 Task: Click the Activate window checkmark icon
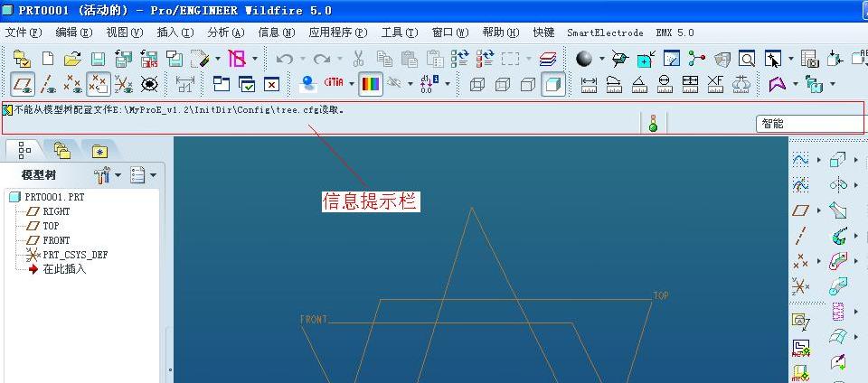pyautogui.click(x=247, y=84)
